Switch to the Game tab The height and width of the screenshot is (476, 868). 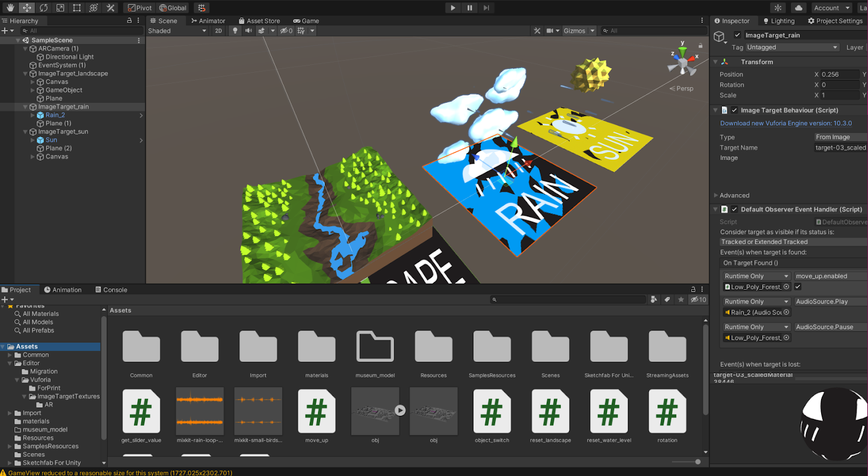click(306, 20)
